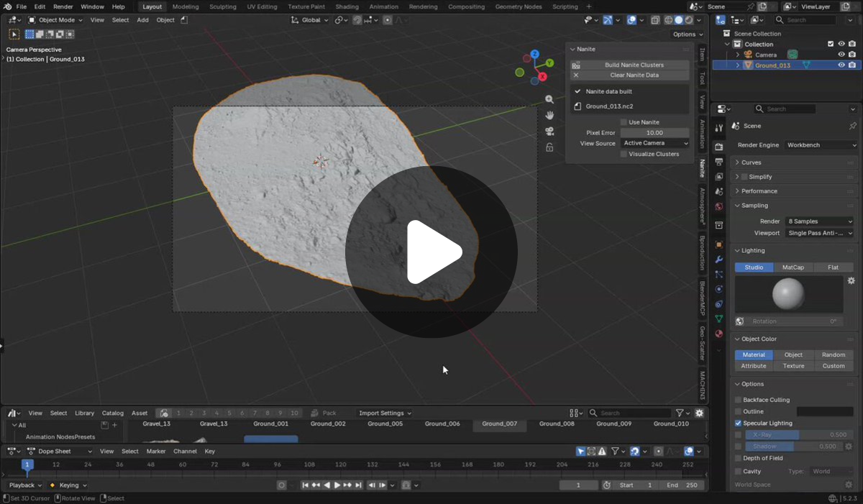Enable the Visualize Clusters checkbox

624,154
